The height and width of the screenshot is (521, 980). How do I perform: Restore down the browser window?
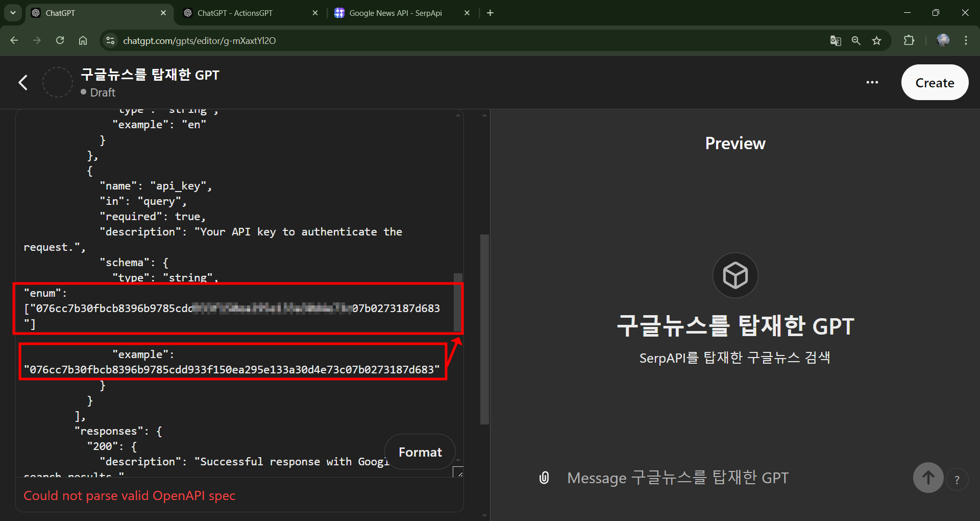(x=936, y=13)
